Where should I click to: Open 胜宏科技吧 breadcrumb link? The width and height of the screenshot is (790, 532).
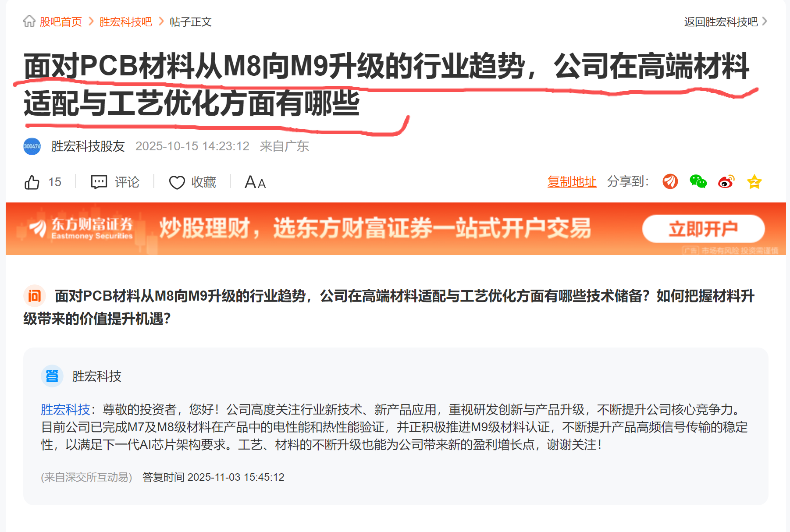tap(125, 21)
